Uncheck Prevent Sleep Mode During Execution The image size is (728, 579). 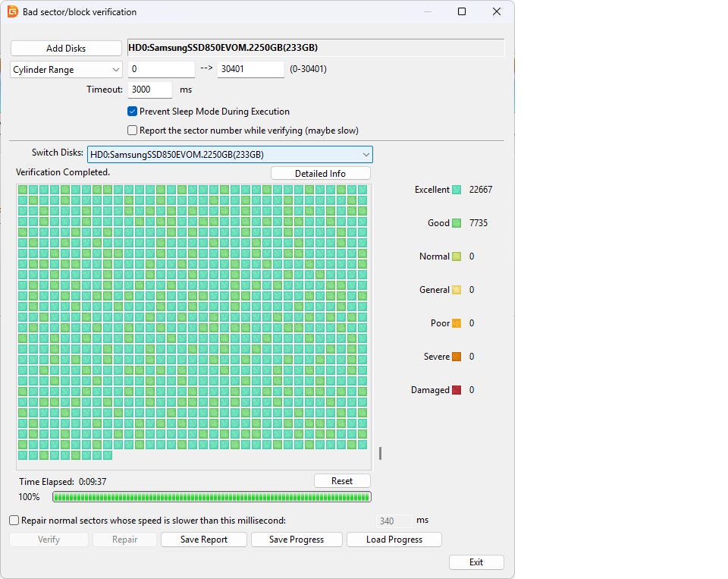coord(133,112)
